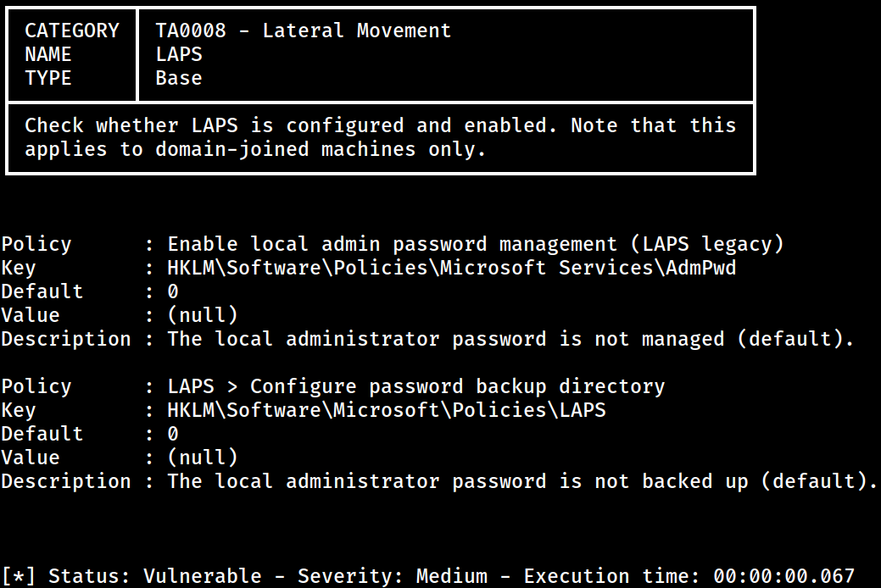Click the first (null) Value entry
Screen dimensions: 881x588
tap(203, 315)
